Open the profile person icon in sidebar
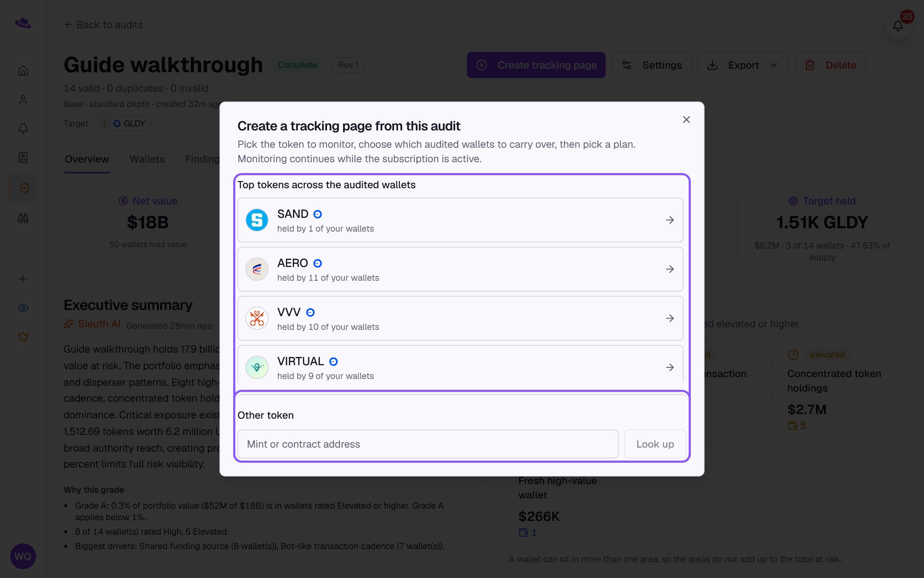 [x=23, y=100]
